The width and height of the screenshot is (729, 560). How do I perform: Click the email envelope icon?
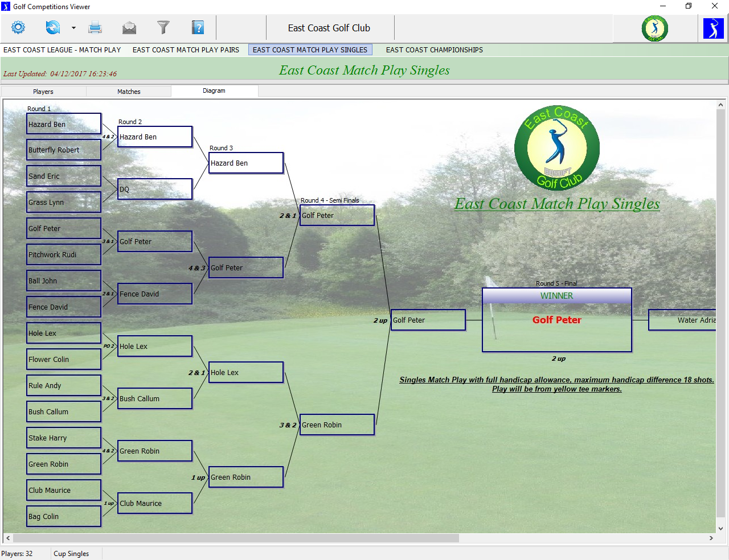click(x=129, y=27)
